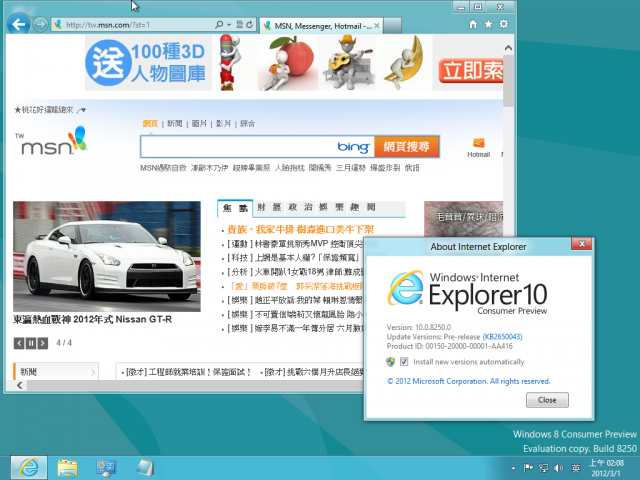
Task: Select the 新聞 search category
Action: (175, 123)
